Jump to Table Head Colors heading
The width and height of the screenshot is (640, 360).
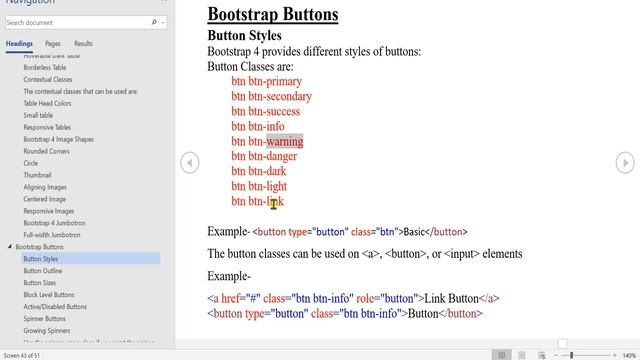(x=47, y=103)
